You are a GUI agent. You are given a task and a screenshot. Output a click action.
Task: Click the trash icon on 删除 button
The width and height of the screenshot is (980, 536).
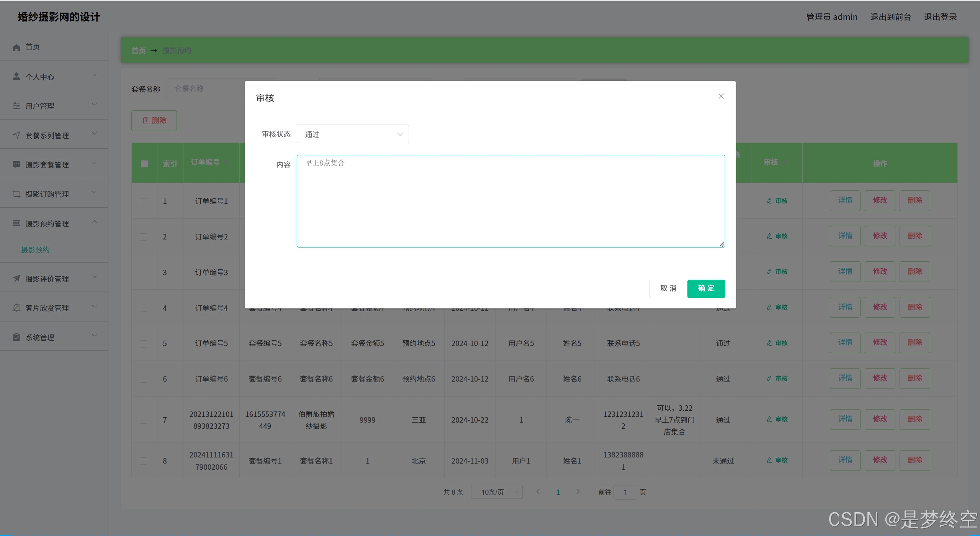[x=146, y=121]
